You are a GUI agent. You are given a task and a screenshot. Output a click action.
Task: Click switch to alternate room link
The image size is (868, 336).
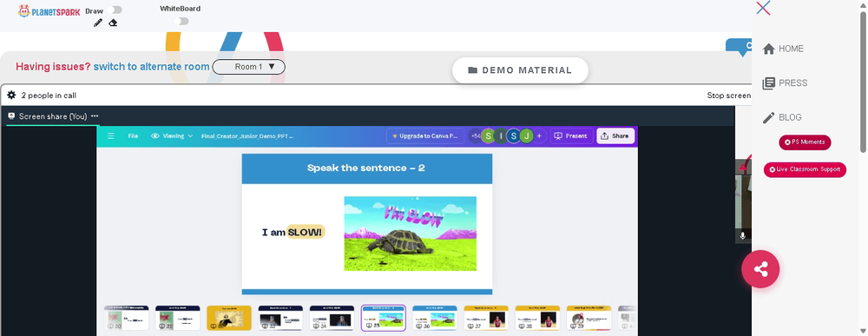pos(151,67)
